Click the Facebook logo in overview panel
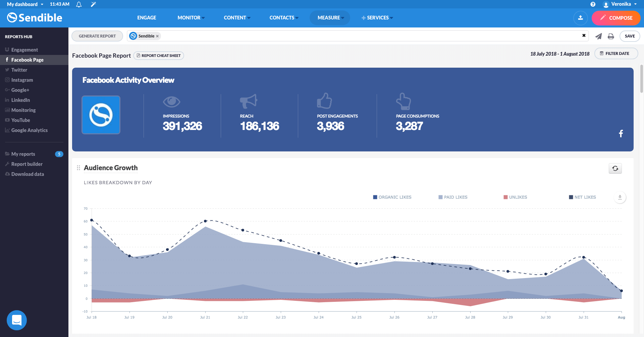The width and height of the screenshot is (644, 337). [x=621, y=134]
